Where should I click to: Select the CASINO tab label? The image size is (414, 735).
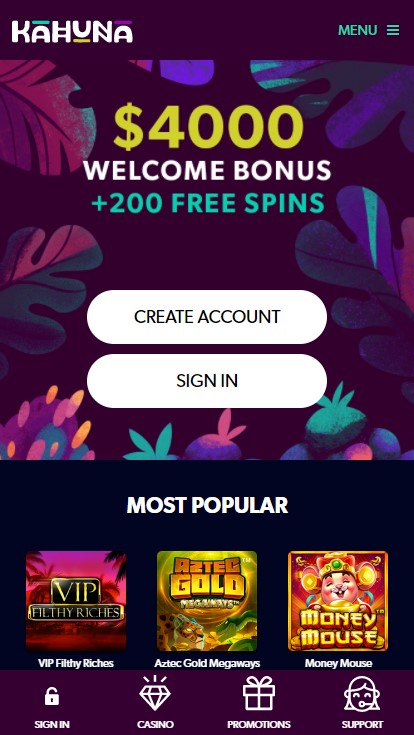pyautogui.click(x=155, y=725)
